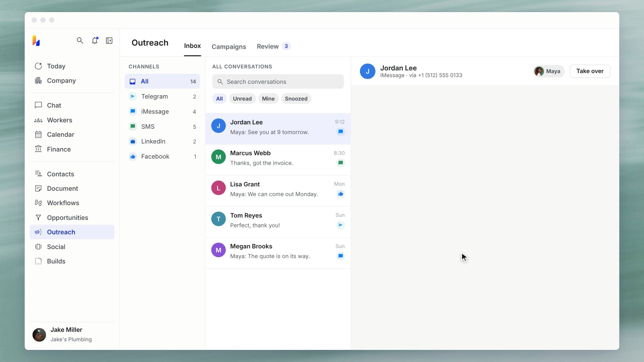Open Tom Reyes conversation
This screenshot has height=362, width=644.
[278, 222]
